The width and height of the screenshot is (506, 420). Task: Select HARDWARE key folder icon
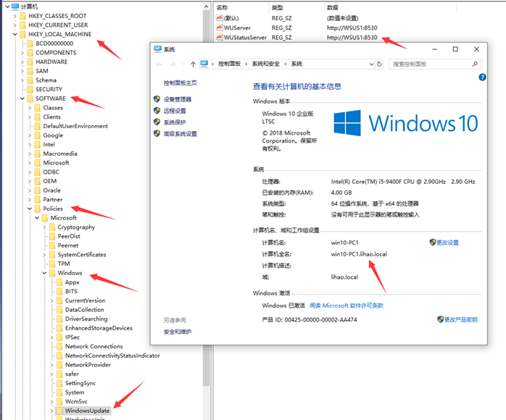30,62
